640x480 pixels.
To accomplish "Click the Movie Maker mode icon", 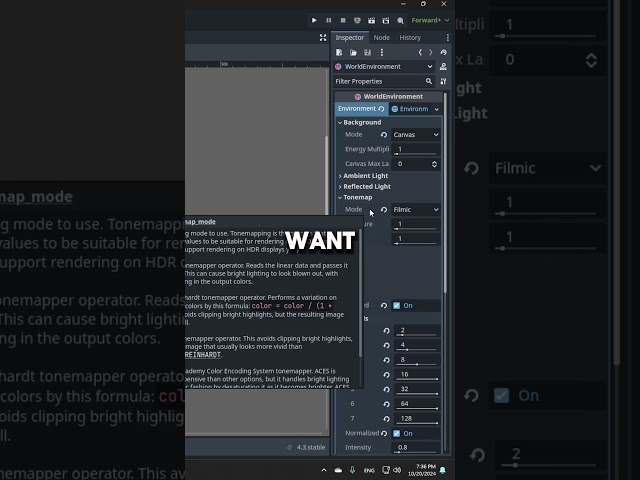I will [400, 20].
